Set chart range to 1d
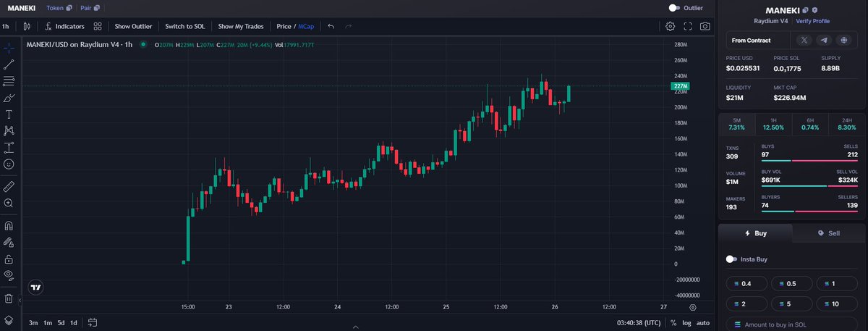868x331 pixels. pyautogui.click(x=74, y=322)
